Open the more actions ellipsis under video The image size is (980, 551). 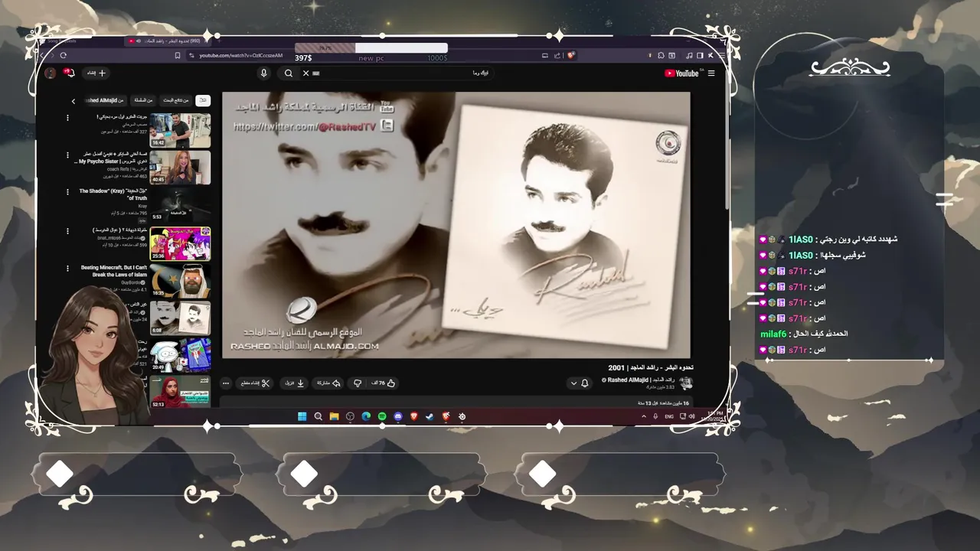(225, 383)
